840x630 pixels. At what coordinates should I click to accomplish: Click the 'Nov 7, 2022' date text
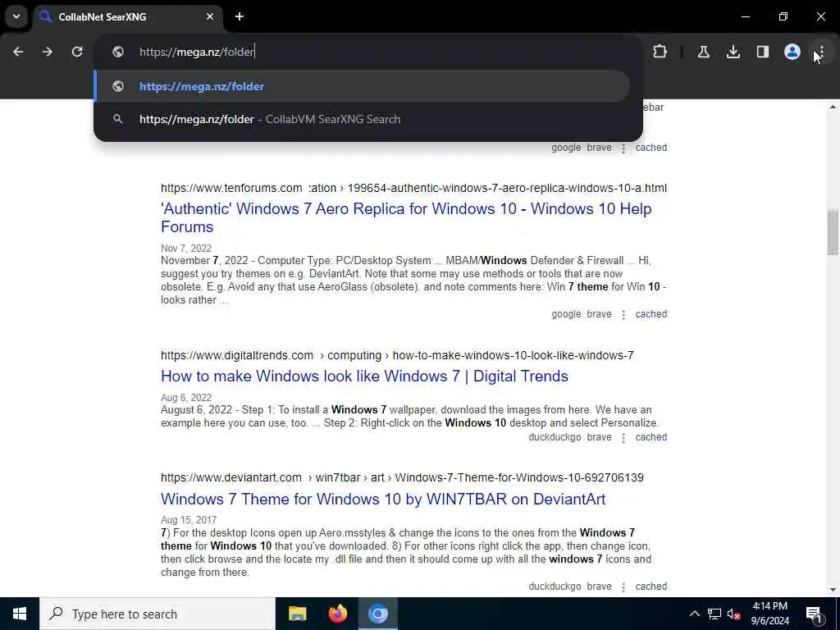point(186,248)
